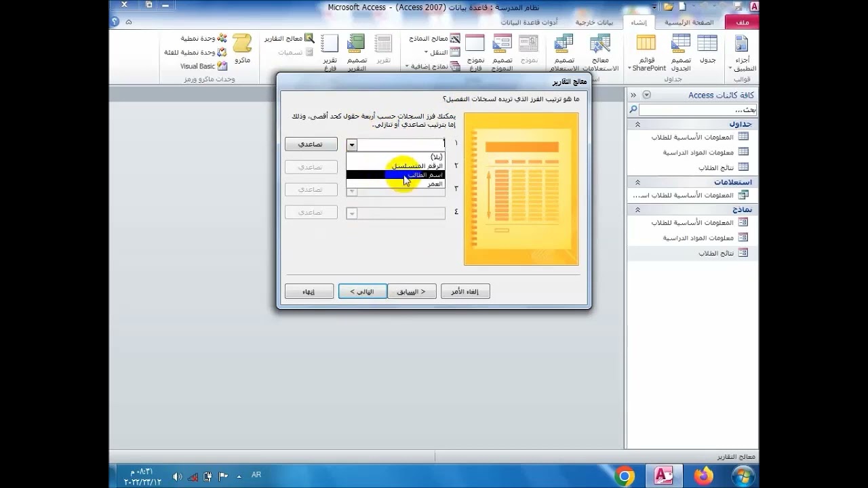Select form نتائج الطلاب
Viewport: 868px width, 488px height.
click(x=692, y=253)
